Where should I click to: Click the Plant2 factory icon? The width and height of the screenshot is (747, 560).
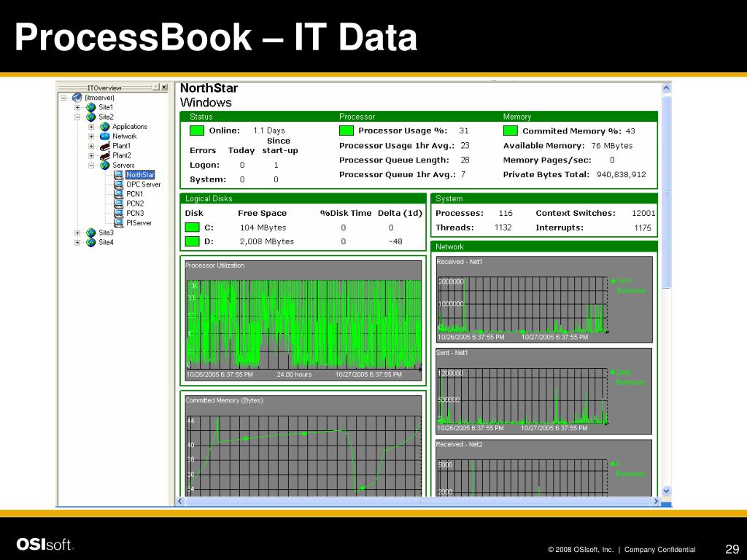(x=105, y=155)
